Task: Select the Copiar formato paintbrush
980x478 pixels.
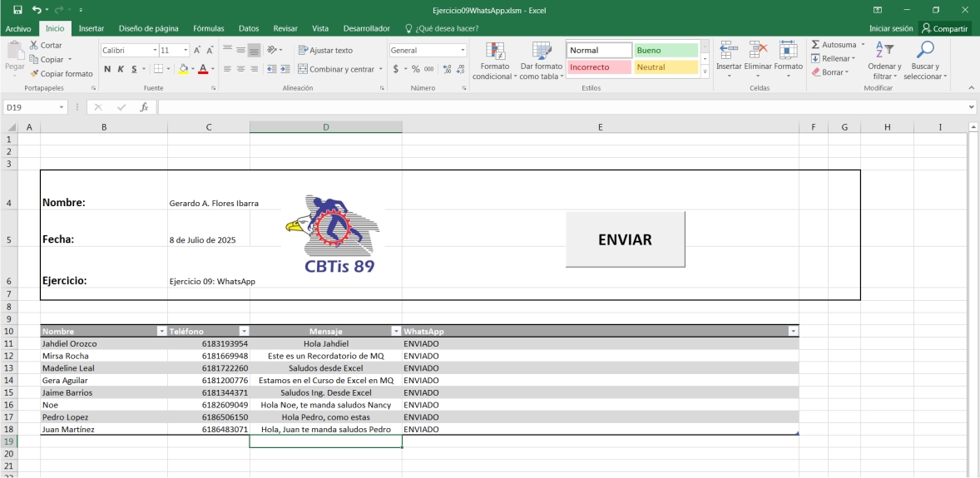Action: coord(34,74)
